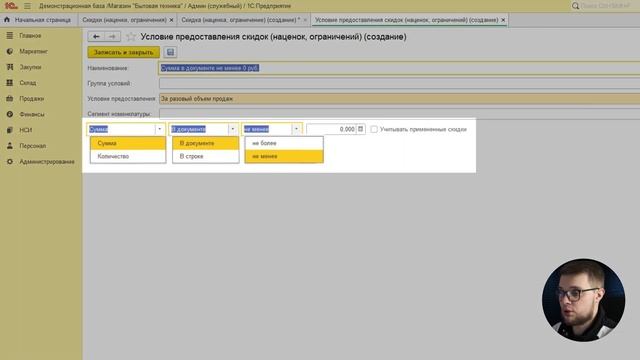Click the save diskette icon
The height and width of the screenshot is (360, 640).
pyautogui.click(x=170, y=52)
